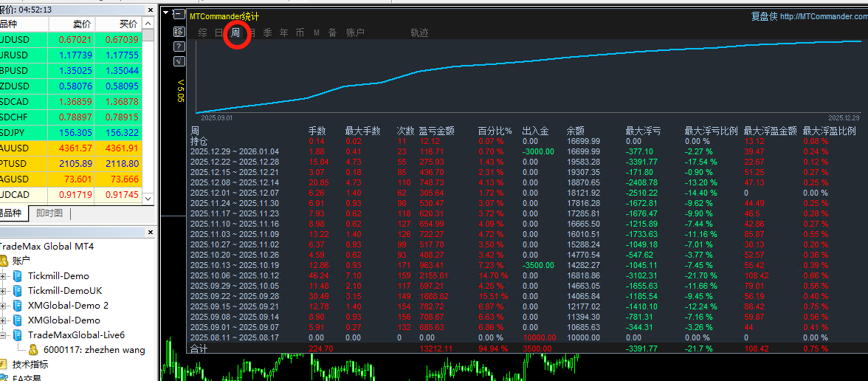Viewport: 868px width, 381px height.
Task: Click the V 5.05 version label
Action: 180,90
